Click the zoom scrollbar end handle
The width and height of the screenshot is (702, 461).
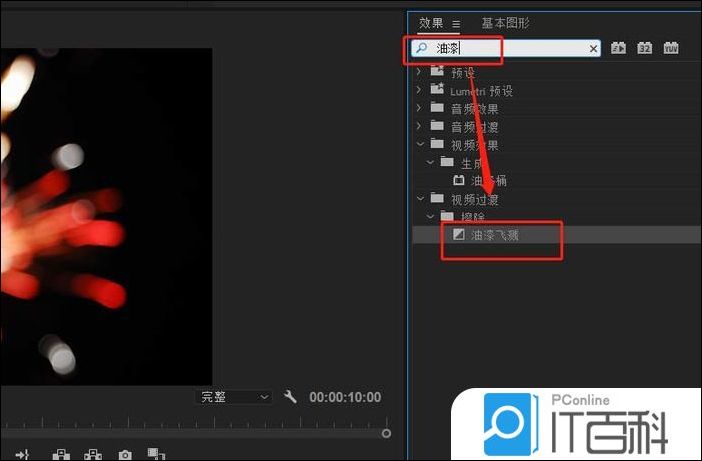386,433
